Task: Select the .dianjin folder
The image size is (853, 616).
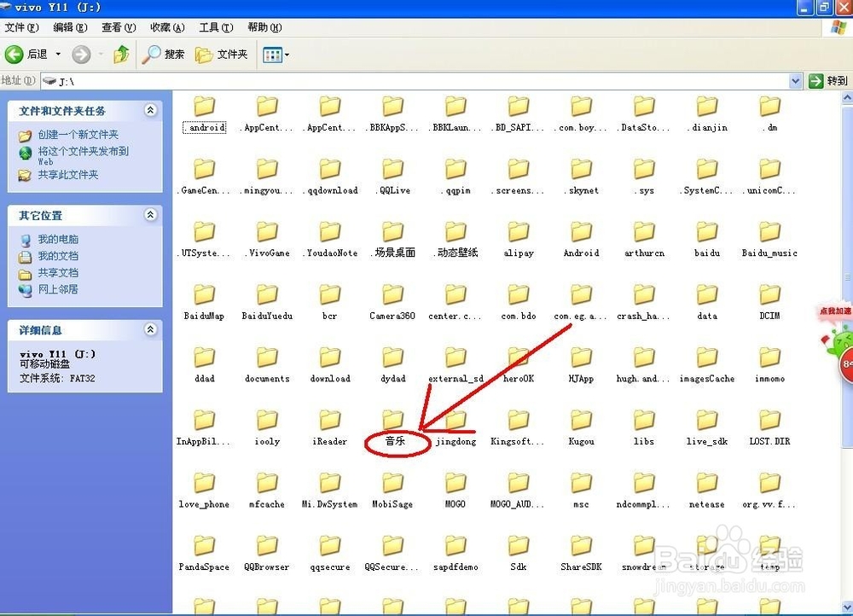Action: point(706,115)
